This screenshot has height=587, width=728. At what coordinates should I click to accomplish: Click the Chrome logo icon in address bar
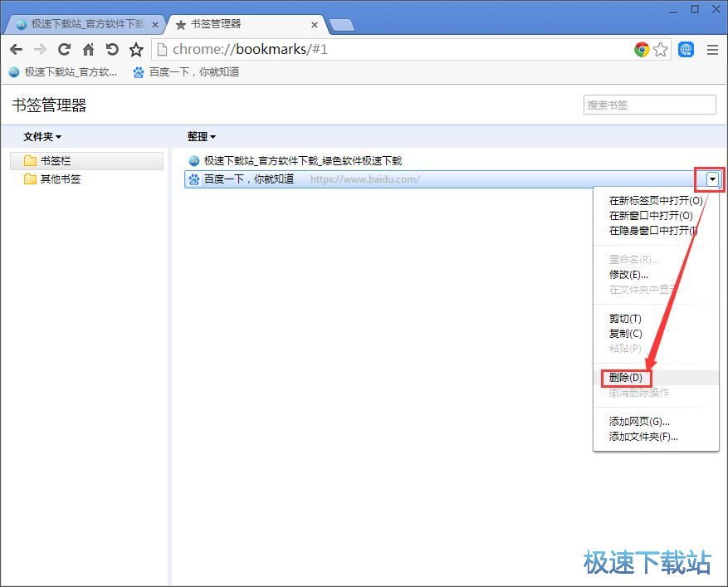pyautogui.click(x=642, y=49)
